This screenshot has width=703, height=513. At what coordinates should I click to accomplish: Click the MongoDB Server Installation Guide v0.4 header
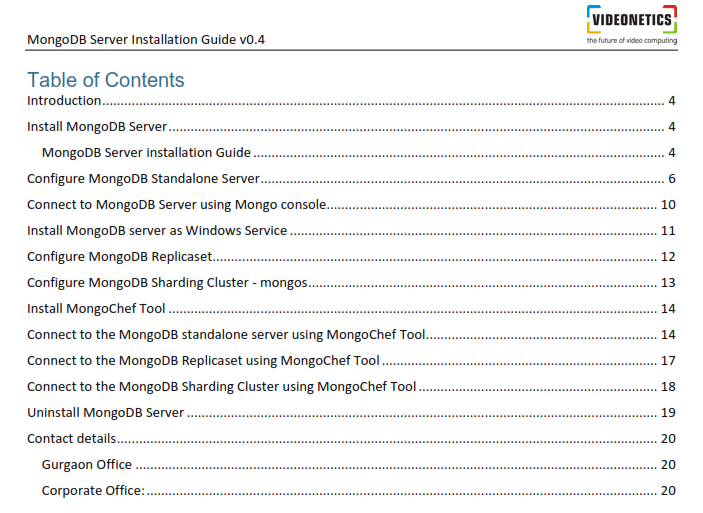pos(146,39)
